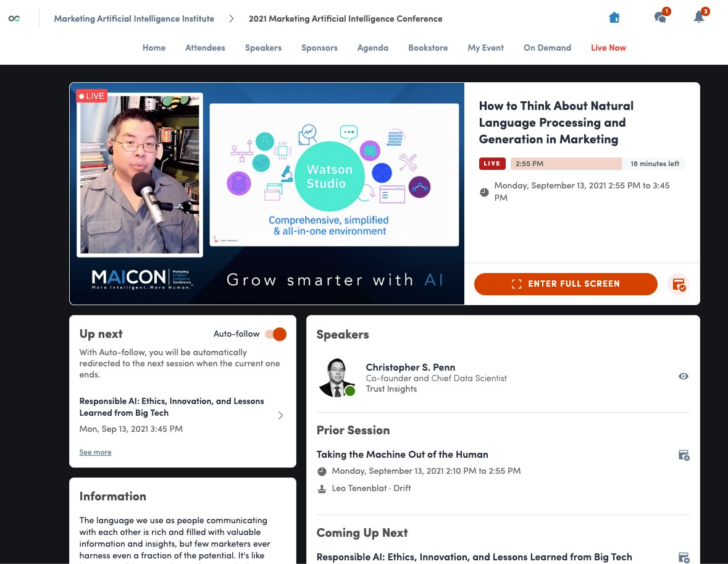Click the See more link
Viewport: 728px width, 564px height.
95,452
